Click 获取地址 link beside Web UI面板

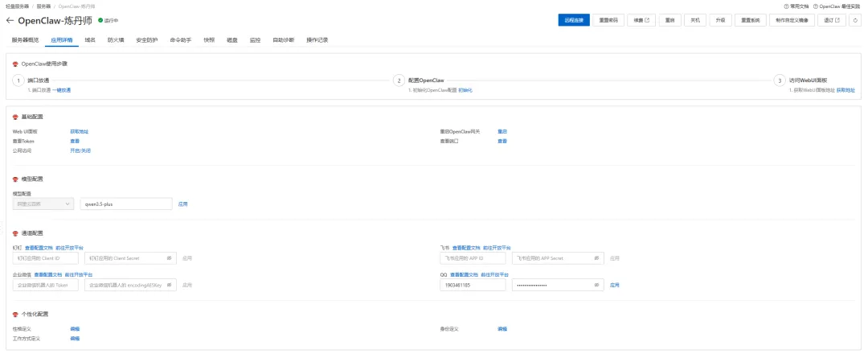pyautogui.click(x=79, y=131)
